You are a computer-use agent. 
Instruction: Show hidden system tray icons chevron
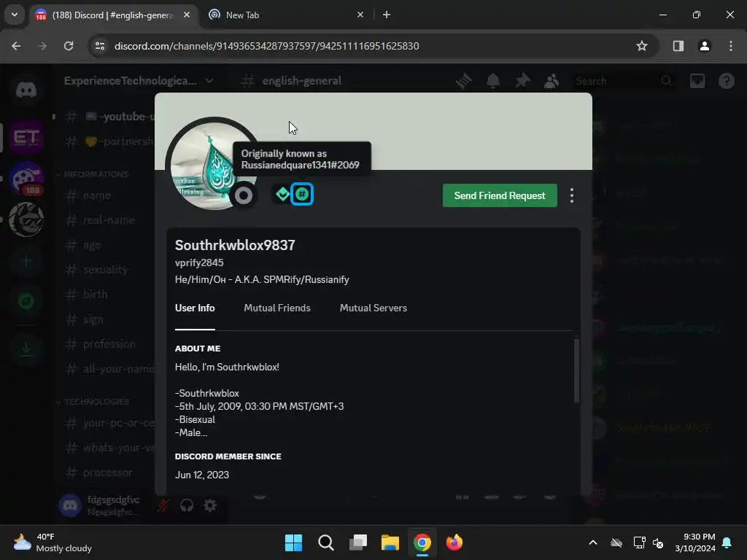pos(593,542)
